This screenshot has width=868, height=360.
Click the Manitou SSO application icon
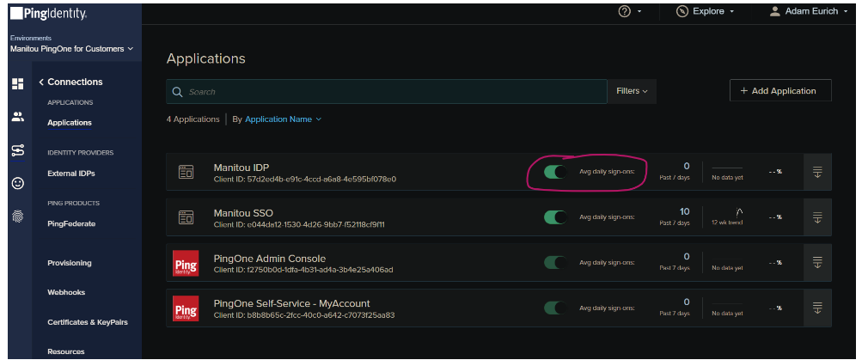[186, 217]
